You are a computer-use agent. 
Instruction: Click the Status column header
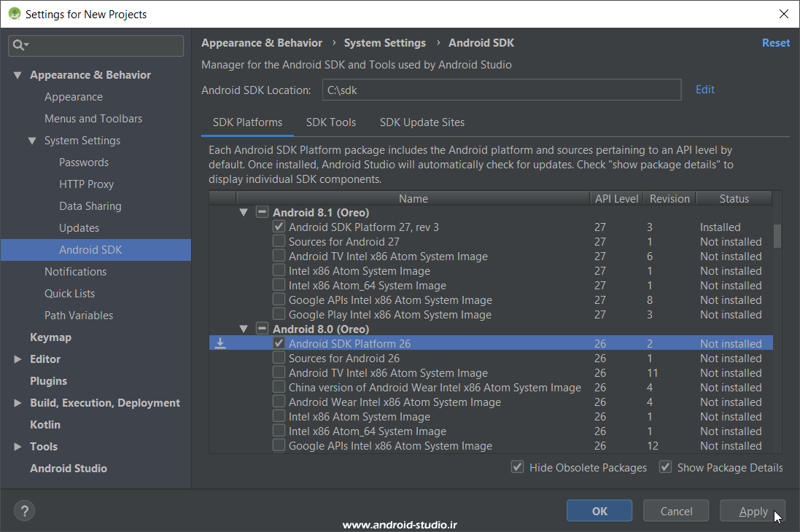pos(734,198)
